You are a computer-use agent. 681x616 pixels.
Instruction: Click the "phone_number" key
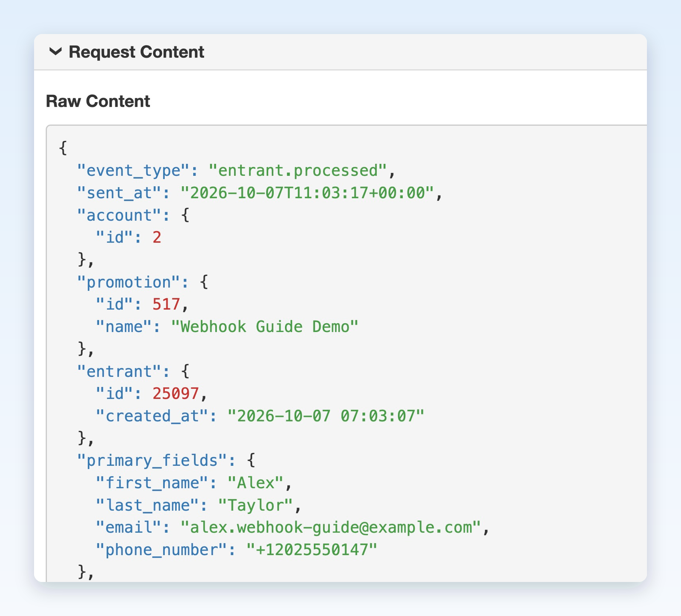point(161,550)
